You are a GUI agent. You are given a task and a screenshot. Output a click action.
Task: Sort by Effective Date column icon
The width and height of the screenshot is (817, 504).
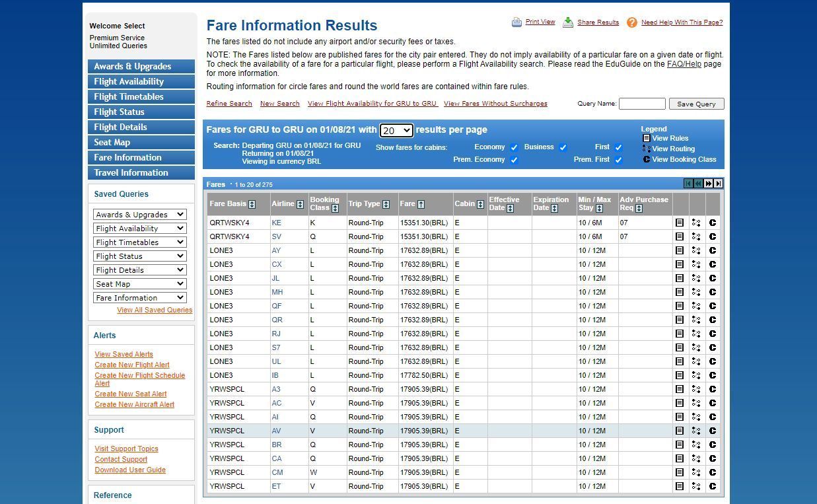pos(510,208)
